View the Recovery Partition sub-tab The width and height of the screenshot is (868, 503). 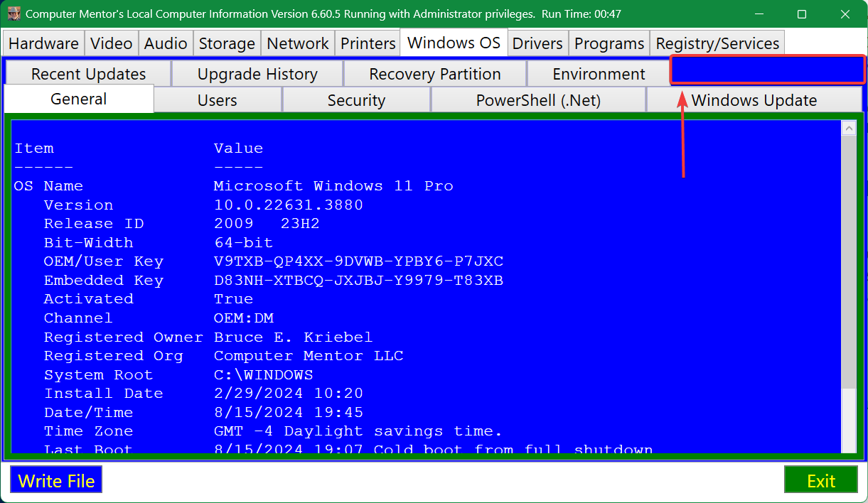[x=434, y=74]
